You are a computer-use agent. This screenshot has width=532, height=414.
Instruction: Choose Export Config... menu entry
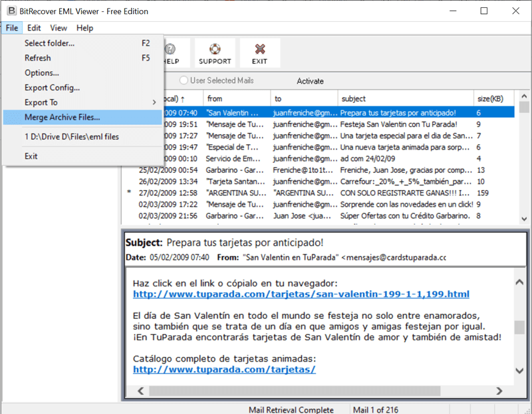(82, 88)
